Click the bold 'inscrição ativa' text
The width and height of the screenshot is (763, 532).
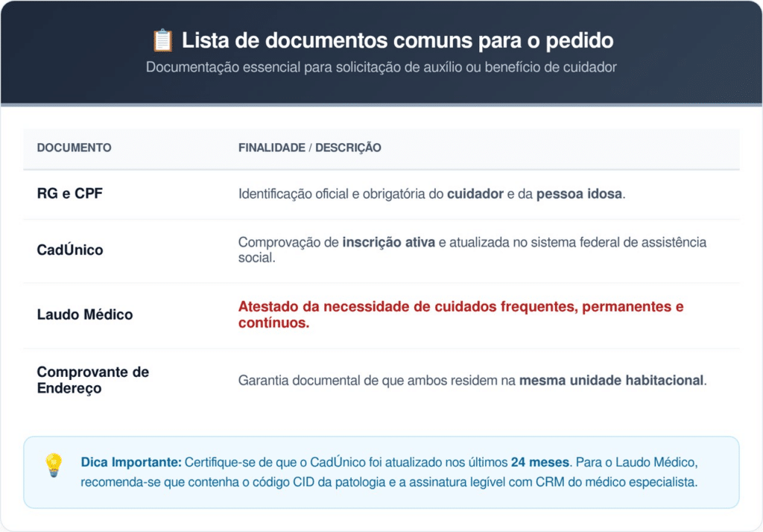(388, 242)
